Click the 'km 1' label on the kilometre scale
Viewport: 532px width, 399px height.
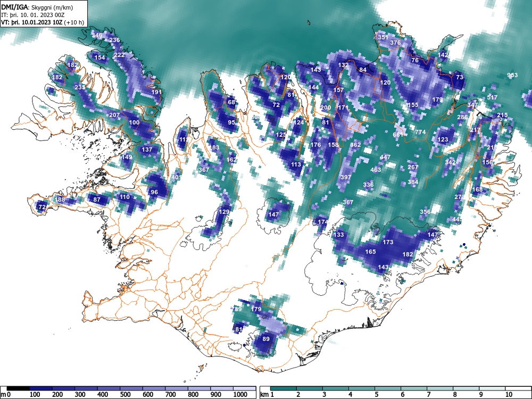(x=268, y=395)
